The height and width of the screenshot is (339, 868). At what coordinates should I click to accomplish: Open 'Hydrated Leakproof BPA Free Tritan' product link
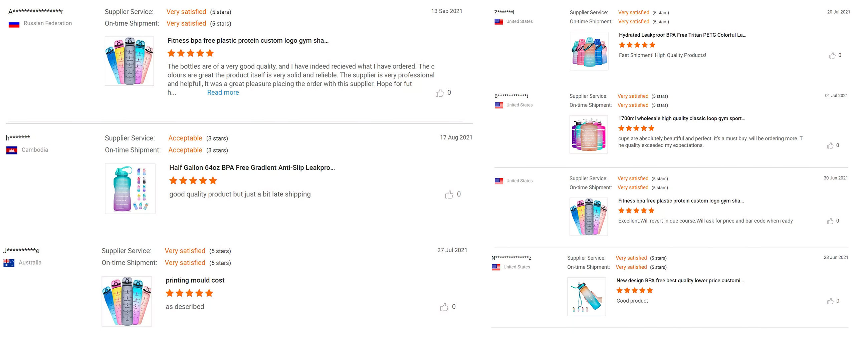coord(682,35)
